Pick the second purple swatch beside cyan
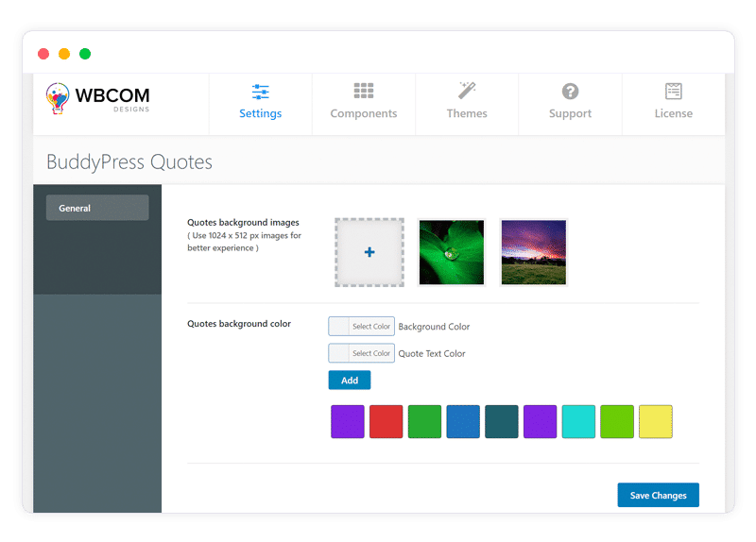Image resolution: width=756 pixels, height=542 pixels. click(540, 421)
